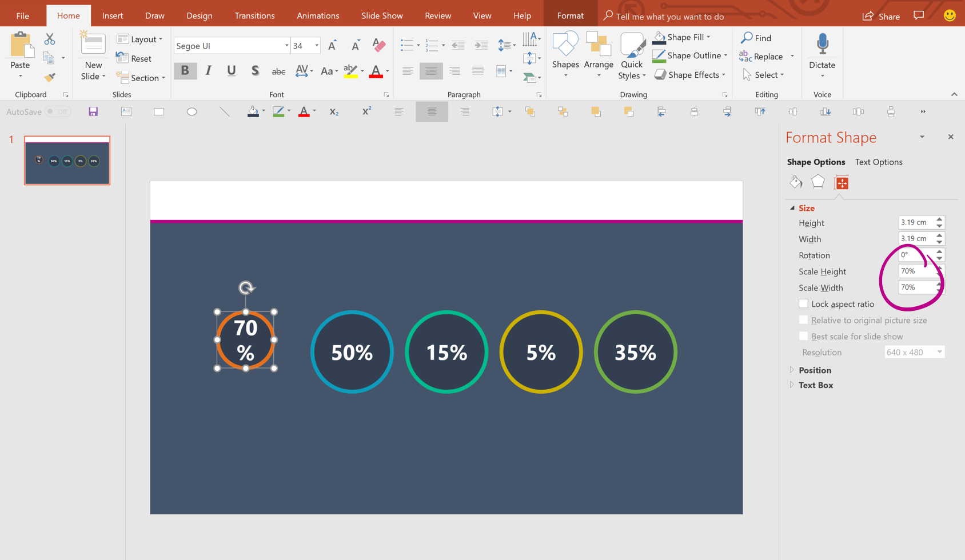
Task: Click the Format Painter brush icon
Action: point(50,77)
